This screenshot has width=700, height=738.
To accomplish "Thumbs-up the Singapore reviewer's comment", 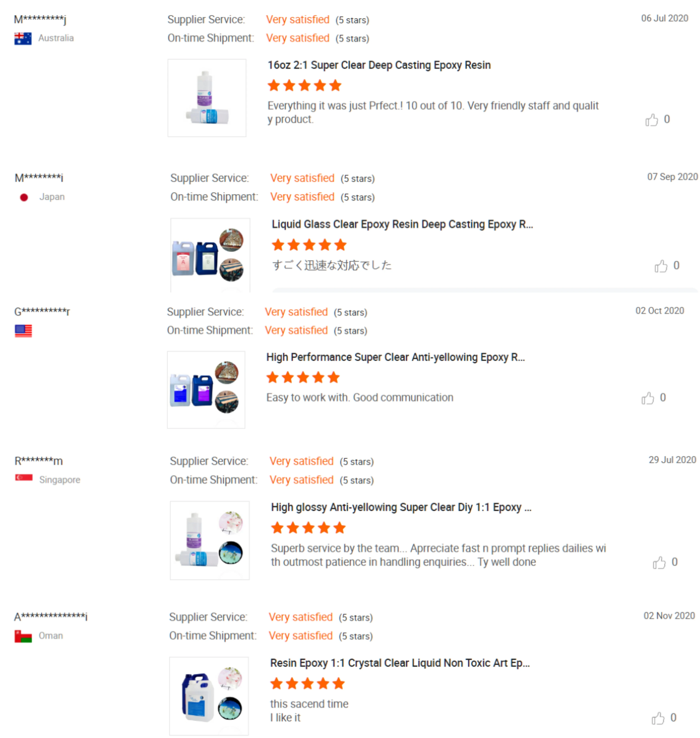I will click(659, 563).
